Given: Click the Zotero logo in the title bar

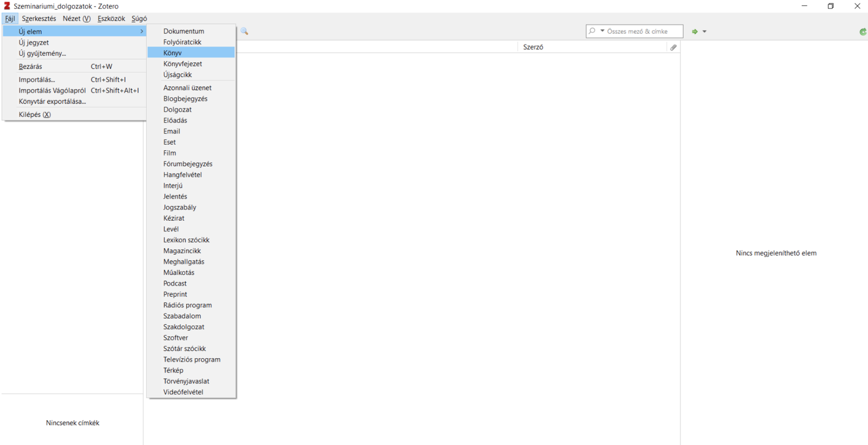Looking at the screenshot, I should click(7, 6).
